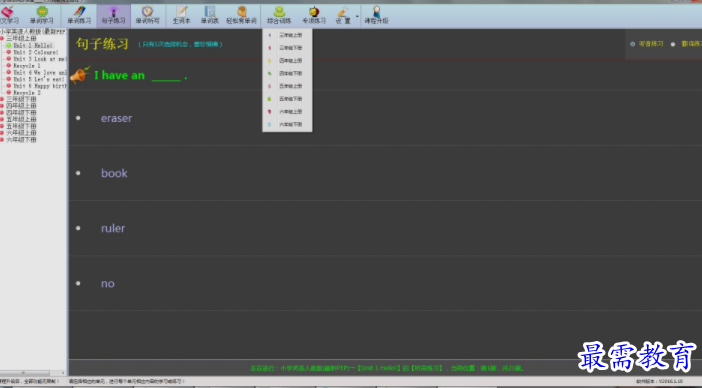702x388 pixels.
Task: Play the sentence audio with the megaphone icon
Action: tap(80, 75)
